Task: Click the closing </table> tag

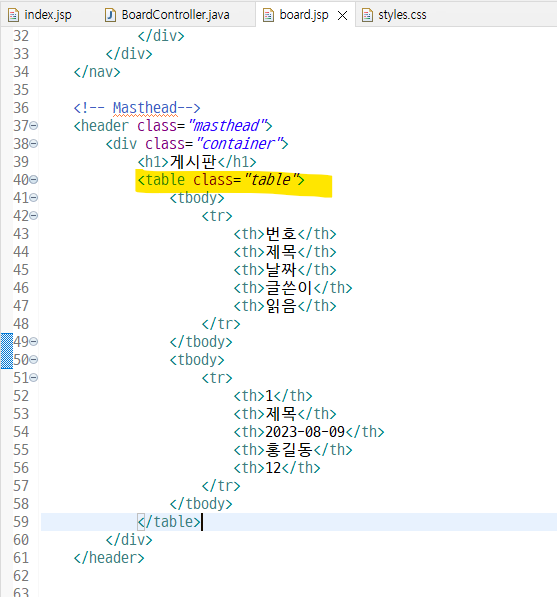Action: tap(169, 522)
